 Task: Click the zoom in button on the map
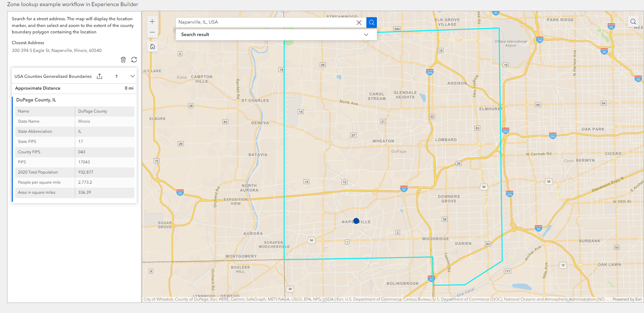tap(152, 21)
